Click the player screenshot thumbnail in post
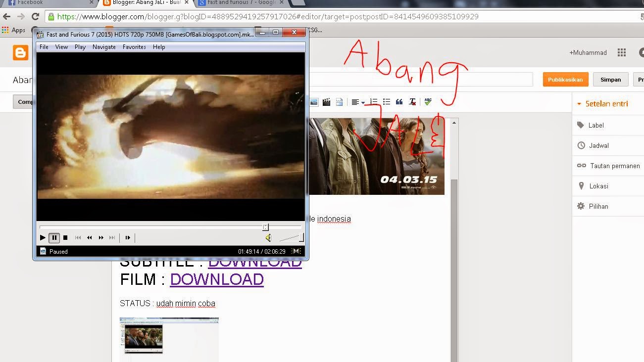Screen dimensions: 644x362 tap(169, 339)
